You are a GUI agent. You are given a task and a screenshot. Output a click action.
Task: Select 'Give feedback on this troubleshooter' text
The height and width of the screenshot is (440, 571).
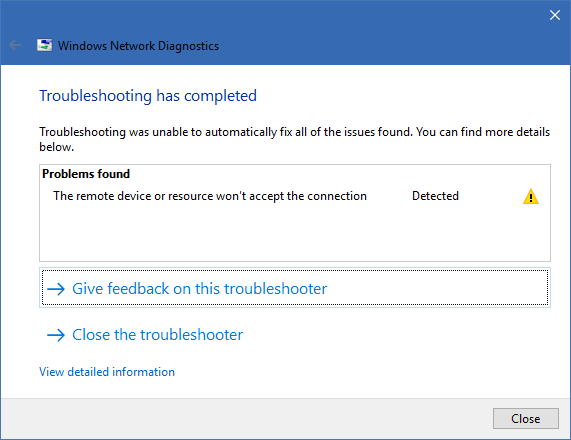(200, 288)
